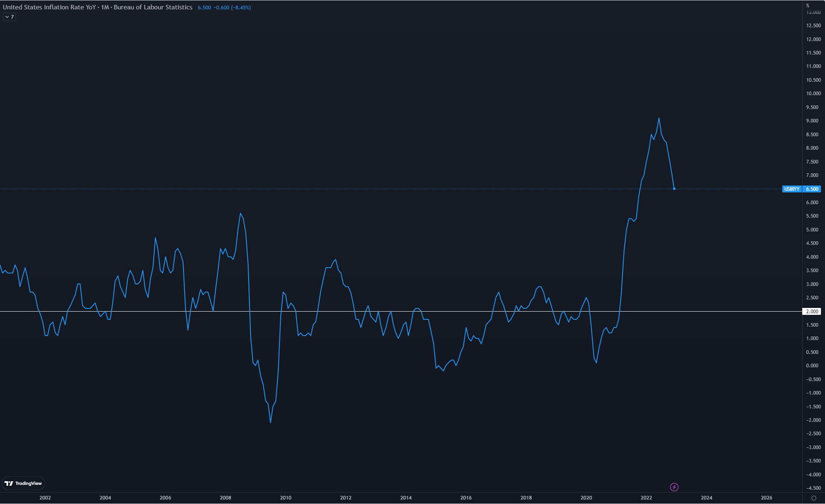Click the 2008 label on time axis
The height and width of the screenshot is (504, 825).
click(x=225, y=497)
